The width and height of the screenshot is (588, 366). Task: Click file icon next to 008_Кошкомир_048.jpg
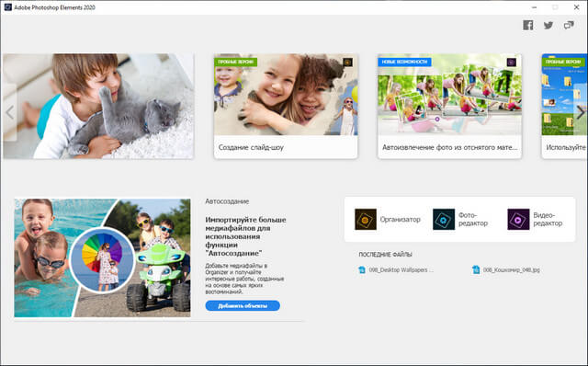tap(476, 269)
